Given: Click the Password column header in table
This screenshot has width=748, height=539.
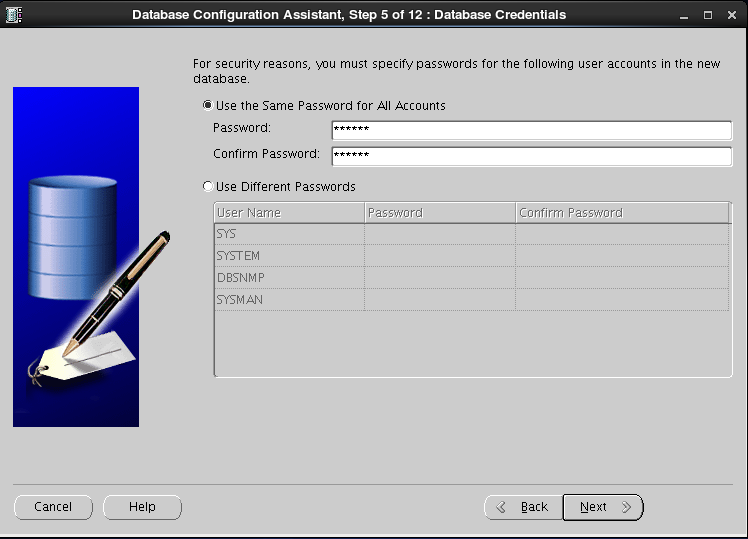Looking at the screenshot, I should tap(440, 213).
